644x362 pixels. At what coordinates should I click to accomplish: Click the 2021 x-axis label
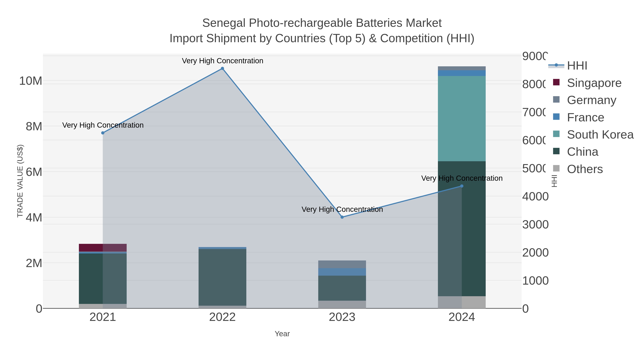tap(103, 317)
